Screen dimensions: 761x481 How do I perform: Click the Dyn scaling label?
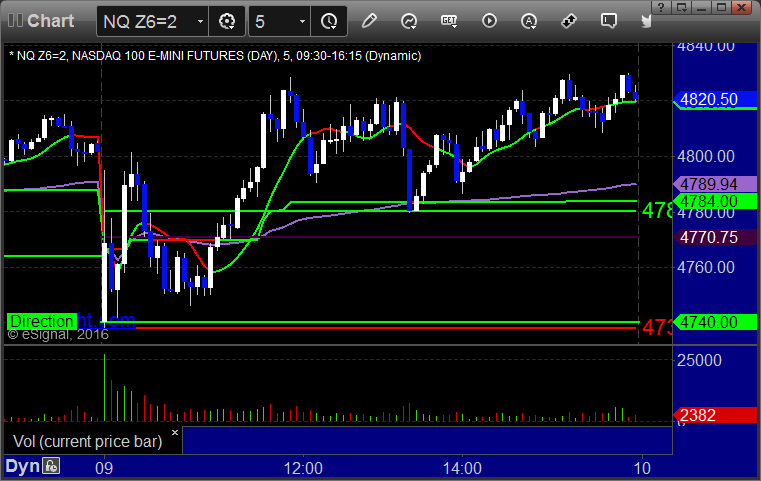[x=22, y=466]
